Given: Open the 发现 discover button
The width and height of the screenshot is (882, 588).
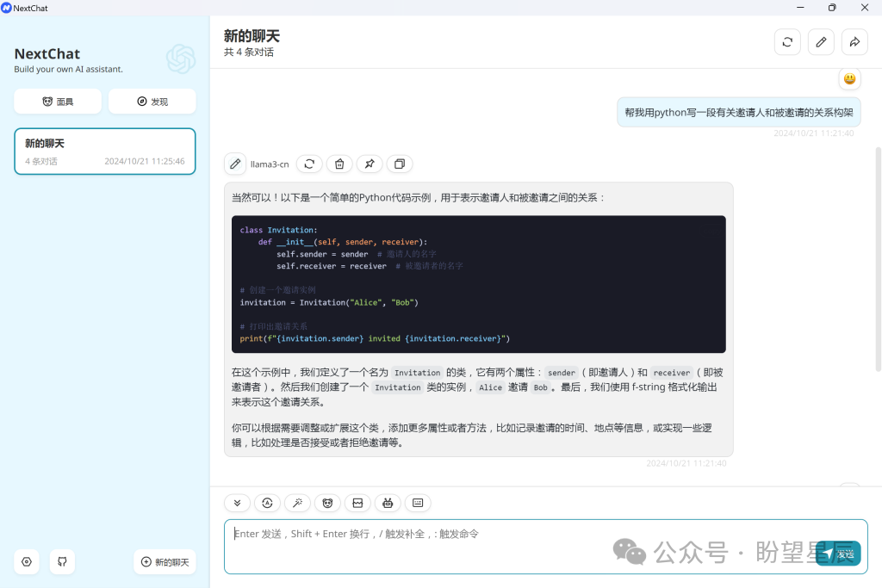Looking at the screenshot, I should pos(152,102).
